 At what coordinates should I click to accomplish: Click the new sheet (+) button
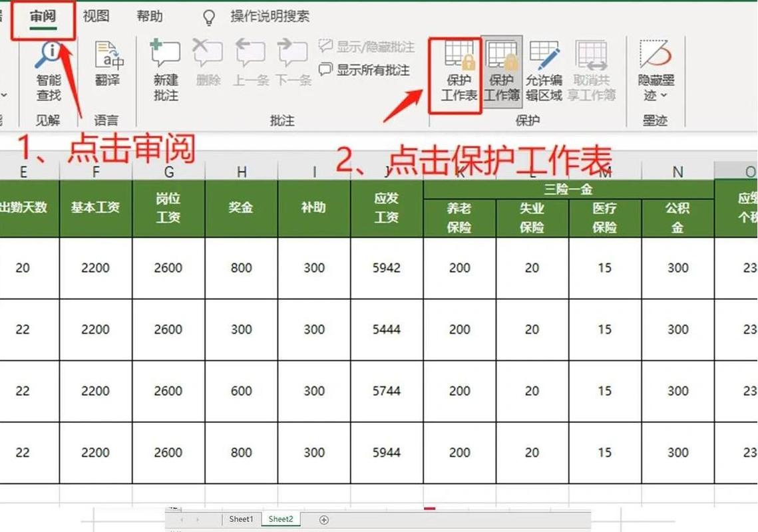pos(323,519)
